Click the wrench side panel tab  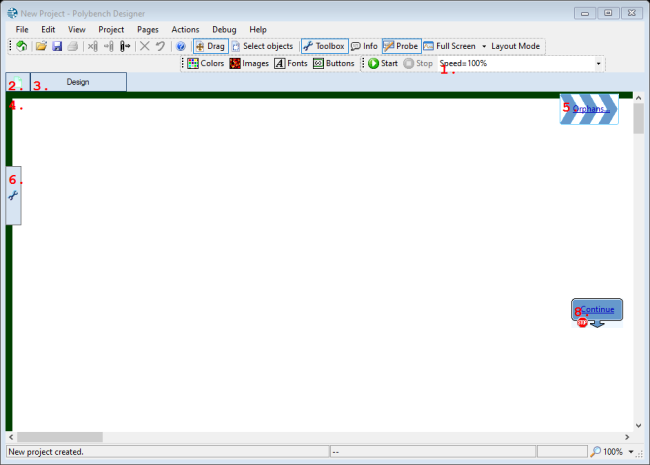(x=13, y=195)
